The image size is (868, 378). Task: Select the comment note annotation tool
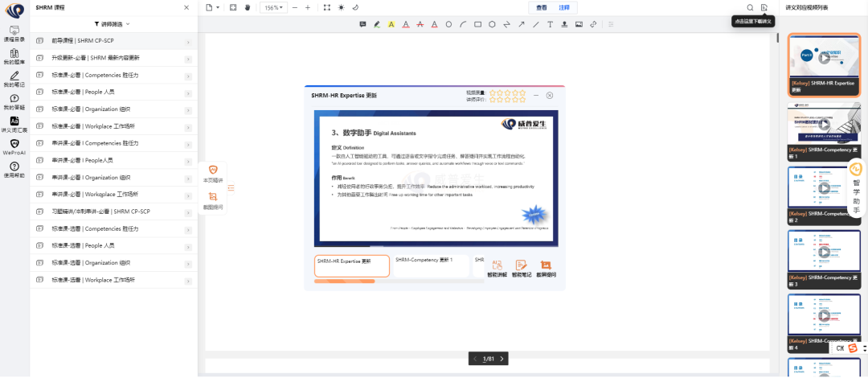pos(362,24)
